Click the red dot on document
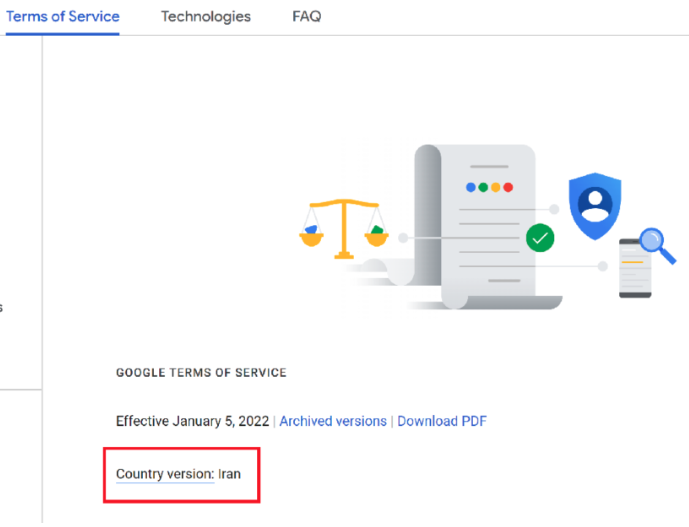 (x=508, y=187)
